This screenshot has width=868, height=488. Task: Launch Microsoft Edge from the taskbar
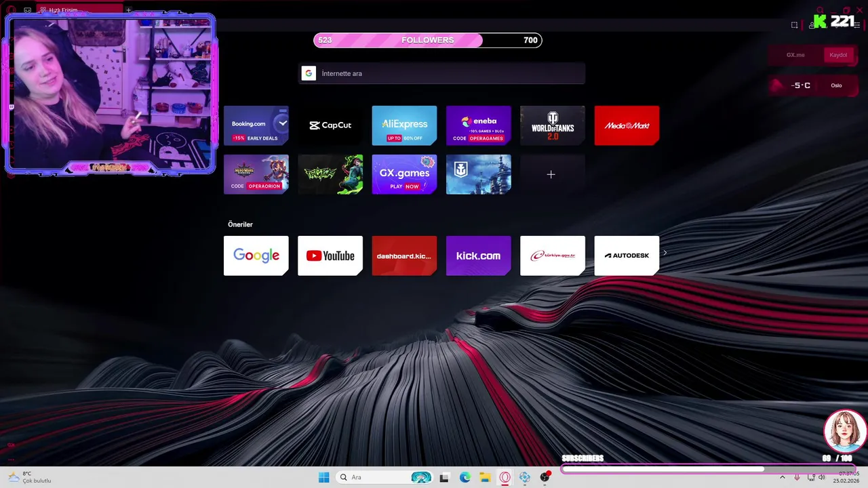465,477
